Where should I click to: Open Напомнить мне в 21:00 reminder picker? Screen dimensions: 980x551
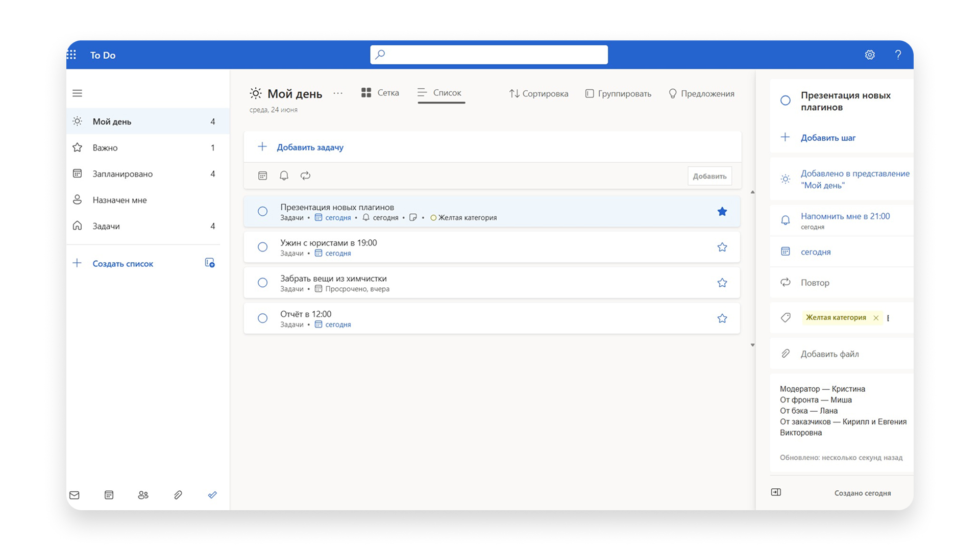pyautogui.click(x=841, y=220)
